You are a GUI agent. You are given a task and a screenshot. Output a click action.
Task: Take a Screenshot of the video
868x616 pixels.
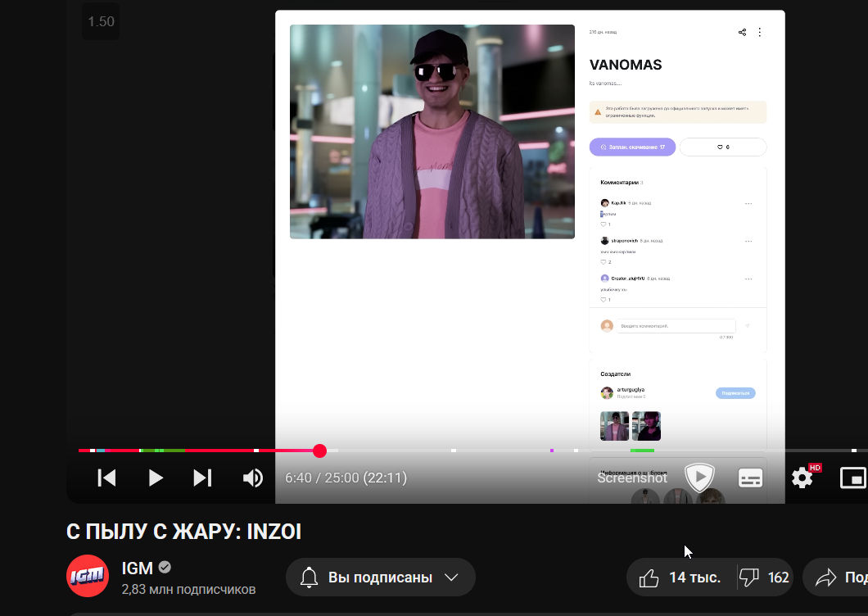[631, 478]
